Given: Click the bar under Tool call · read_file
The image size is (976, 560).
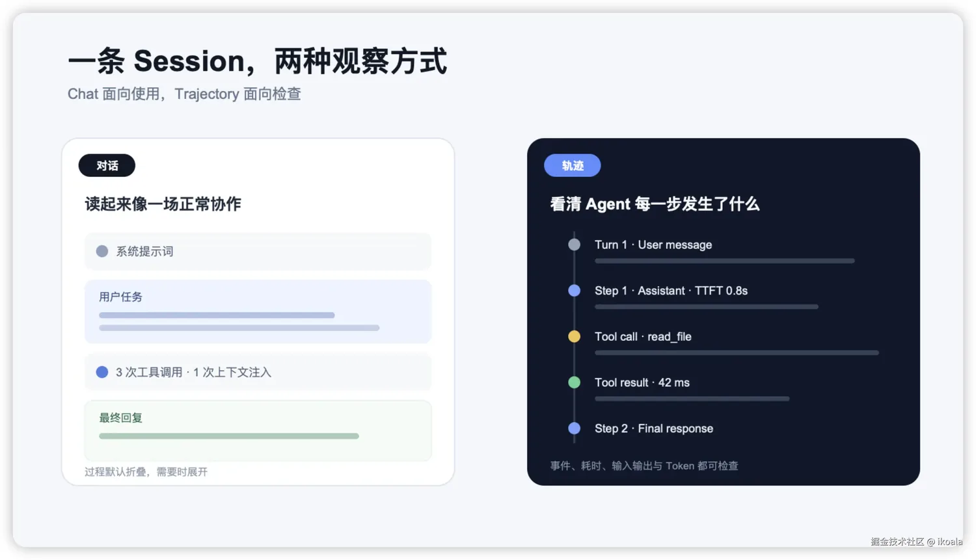Looking at the screenshot, I should 737,353.
